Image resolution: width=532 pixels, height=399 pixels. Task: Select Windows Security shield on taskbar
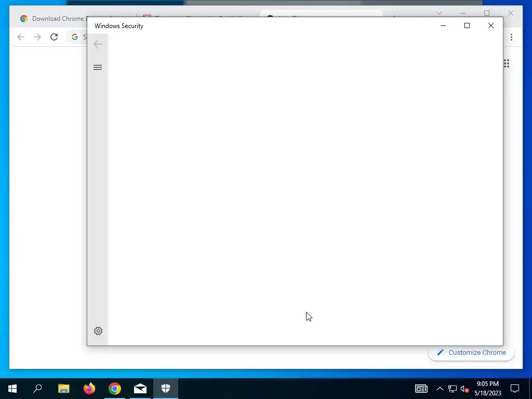pyautogui.click(x=166, y=389)
